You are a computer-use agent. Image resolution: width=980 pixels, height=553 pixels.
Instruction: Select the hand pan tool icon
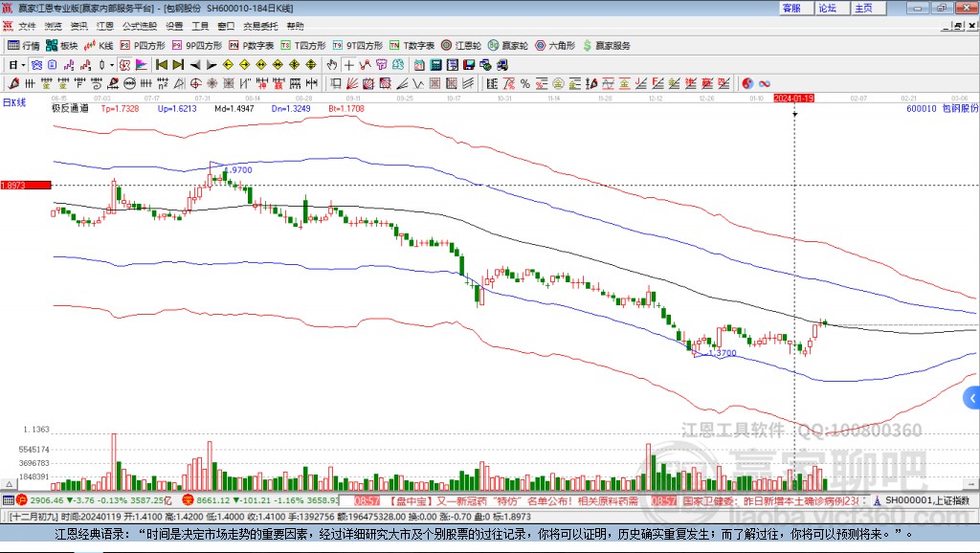pyautogui.click(x=332, y=65)
